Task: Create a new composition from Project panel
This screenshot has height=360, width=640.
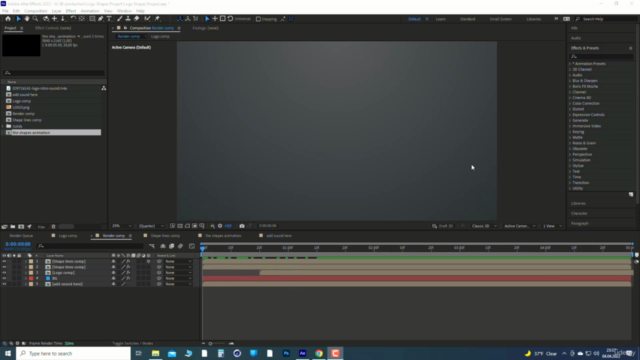Action: pos(21,227)
